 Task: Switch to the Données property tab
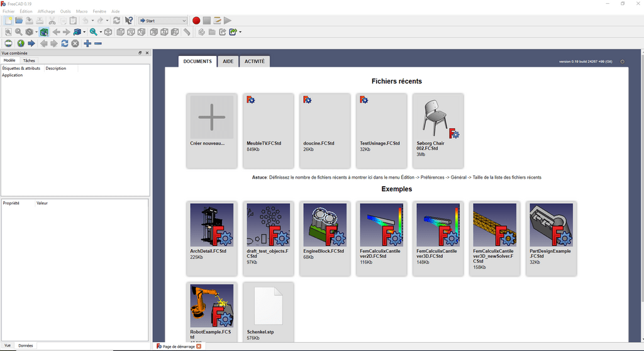click(x=25, y=346)
